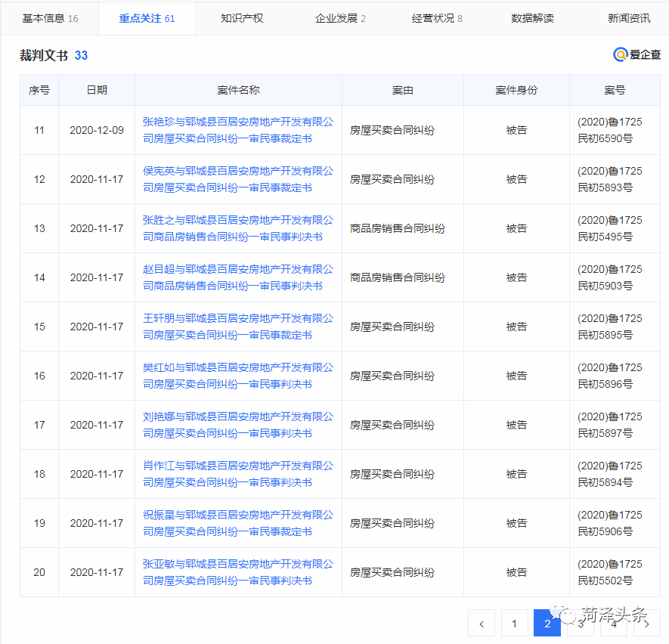Click the 案件名称 column header
Image resolution: width=669 pixels, height=644 pixels.
click(238, 90)
